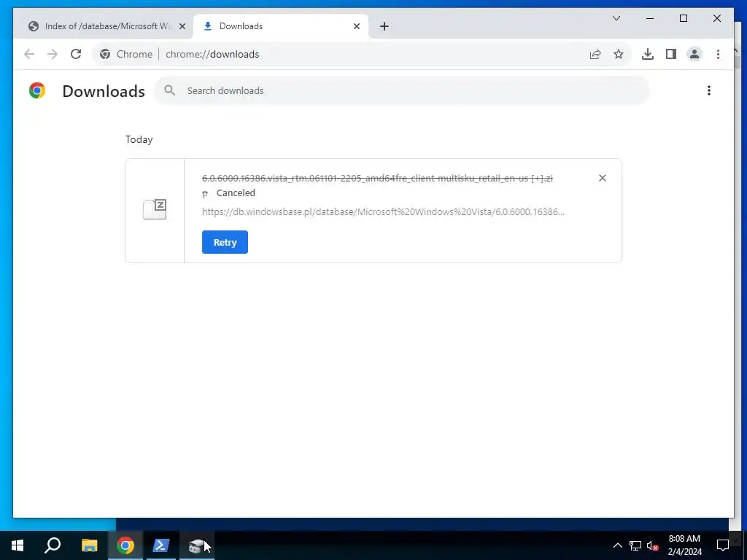Expand the tab search chevron
The image size is (747, 560).
(616, 18)
